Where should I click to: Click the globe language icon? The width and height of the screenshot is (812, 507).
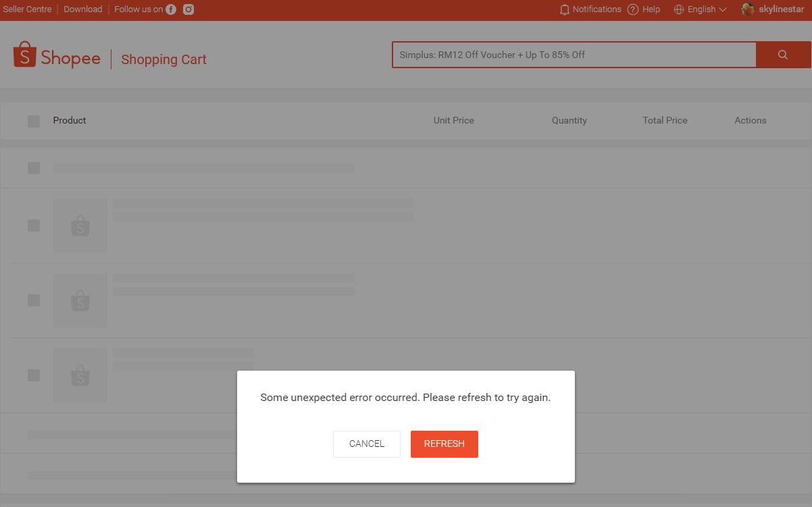[679, 9]
